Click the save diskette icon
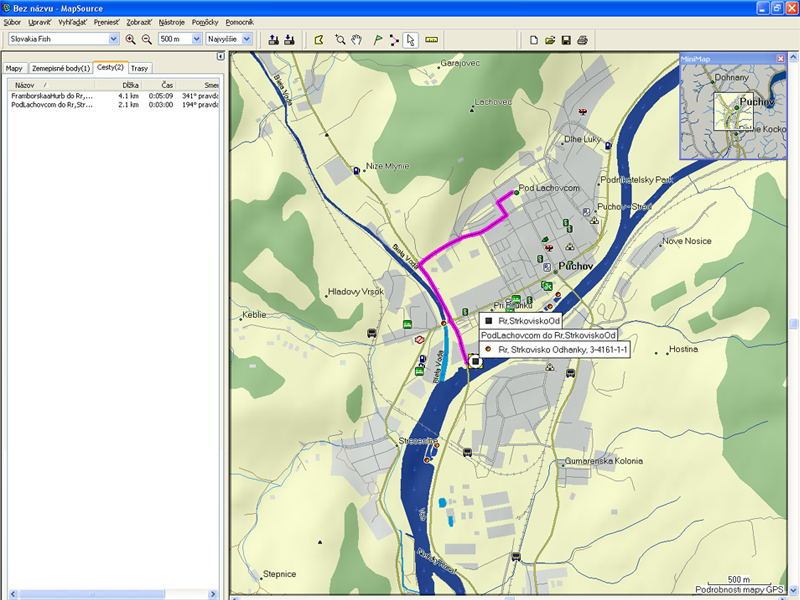 [x=566, y=39]
